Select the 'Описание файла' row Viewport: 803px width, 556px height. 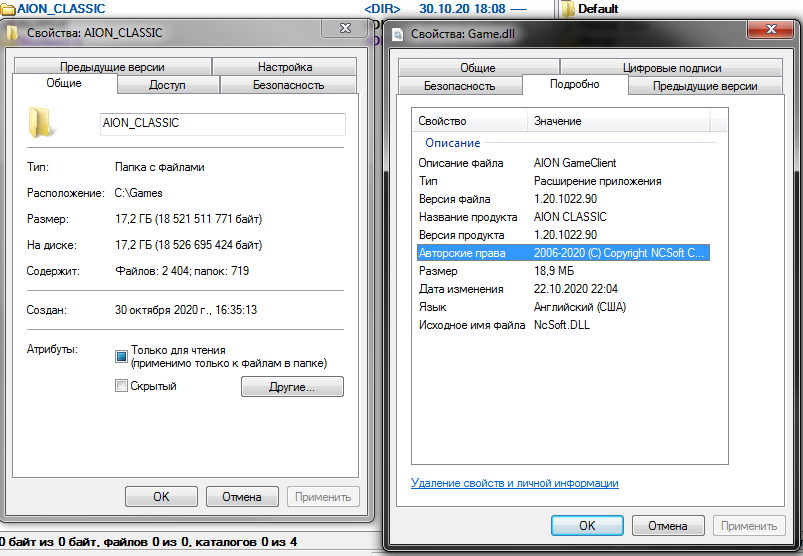click(x=563, y=163)
